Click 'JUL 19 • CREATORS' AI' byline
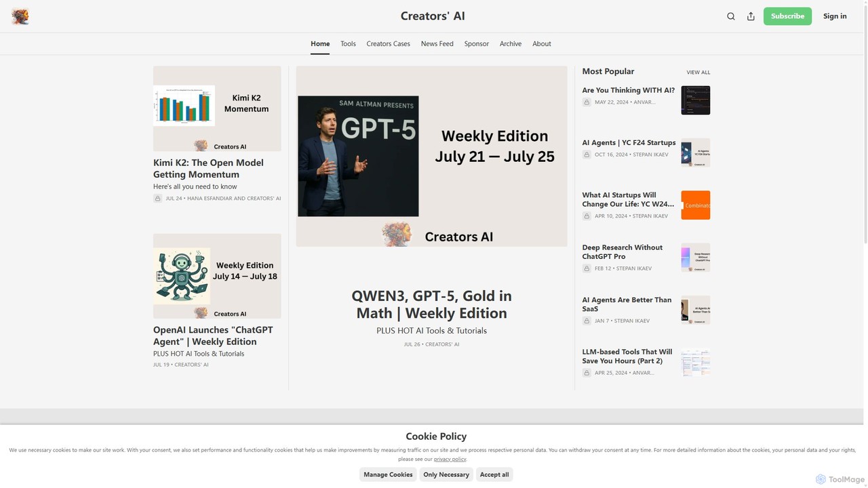The image size is (868, 488). pyautogui.click(x=181, y=365)
